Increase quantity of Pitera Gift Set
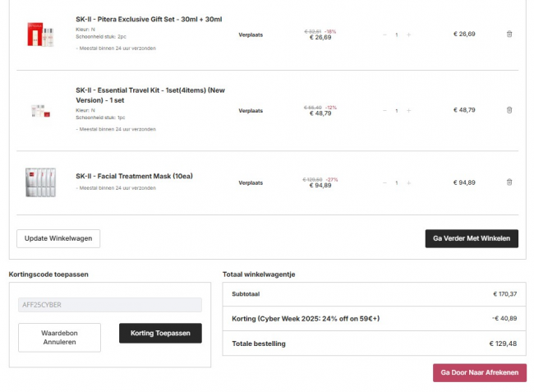Image resolution: width=534 pixels, height=392 pixels. 408,35
